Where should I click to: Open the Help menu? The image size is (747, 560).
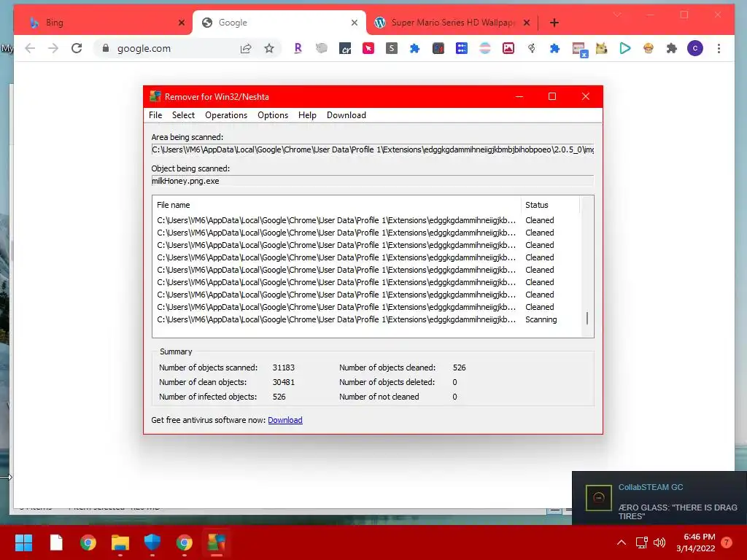[x=307, y=114]
